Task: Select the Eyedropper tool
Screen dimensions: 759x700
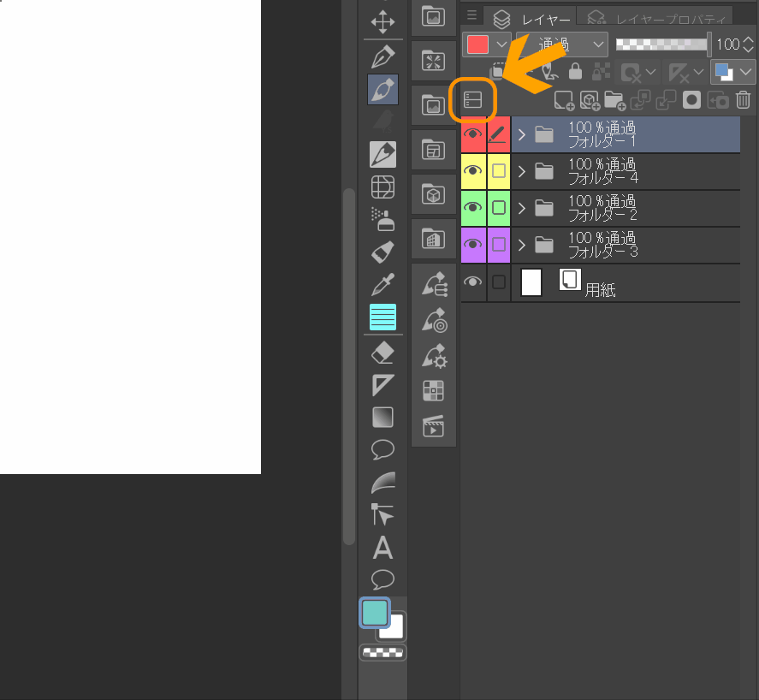Action: 382,284
